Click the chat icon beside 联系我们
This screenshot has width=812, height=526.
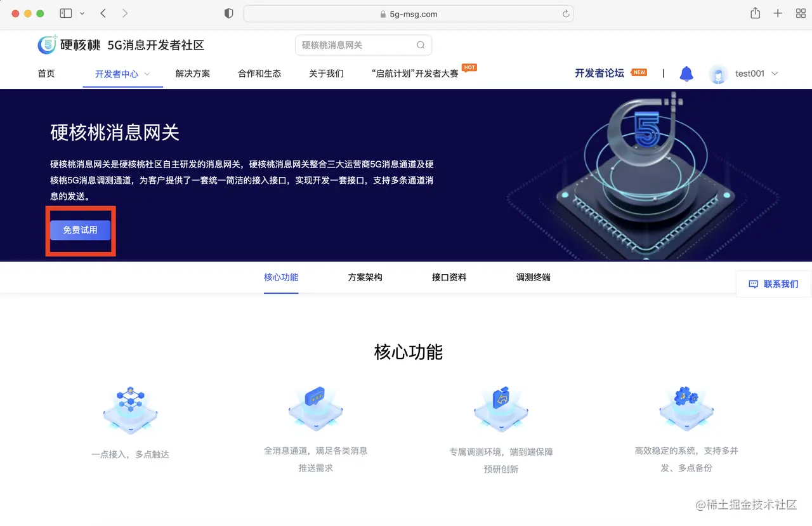754,284
